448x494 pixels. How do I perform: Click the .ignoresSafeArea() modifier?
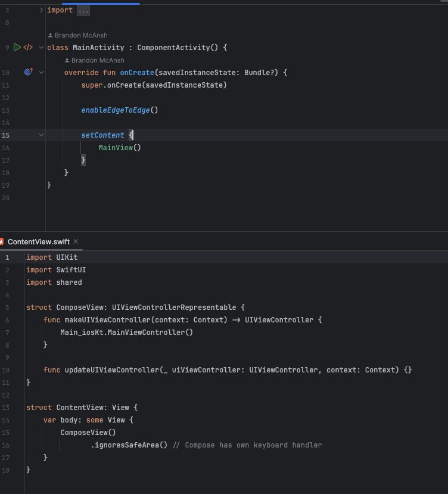pos(129,445)
